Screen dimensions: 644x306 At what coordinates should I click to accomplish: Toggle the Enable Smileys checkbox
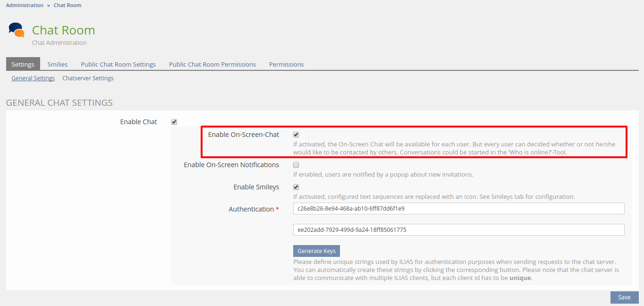296,187
